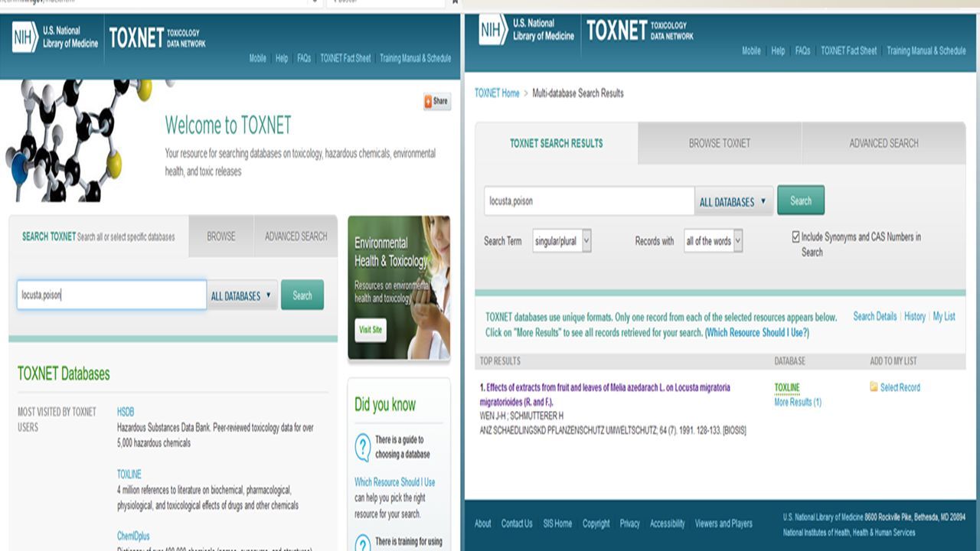Click TOXNET logo text in left window
The image size is (980, 551).
pos(136,37)
